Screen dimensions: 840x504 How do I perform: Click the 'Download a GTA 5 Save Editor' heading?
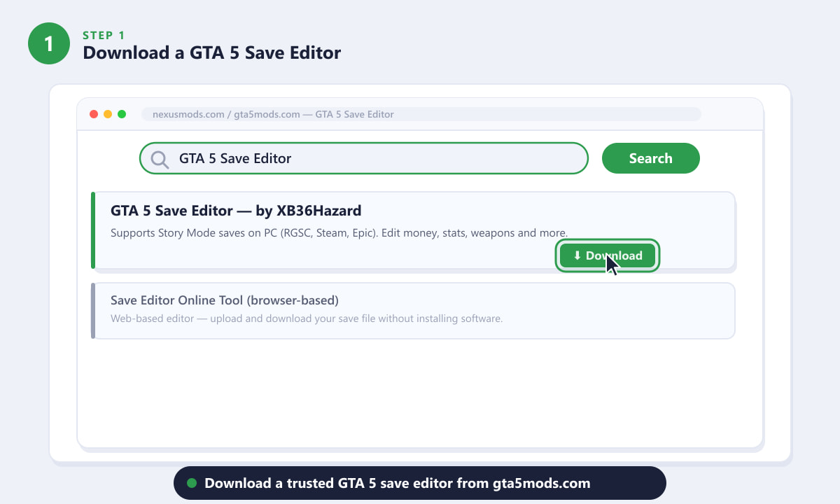tap(212, 52)
